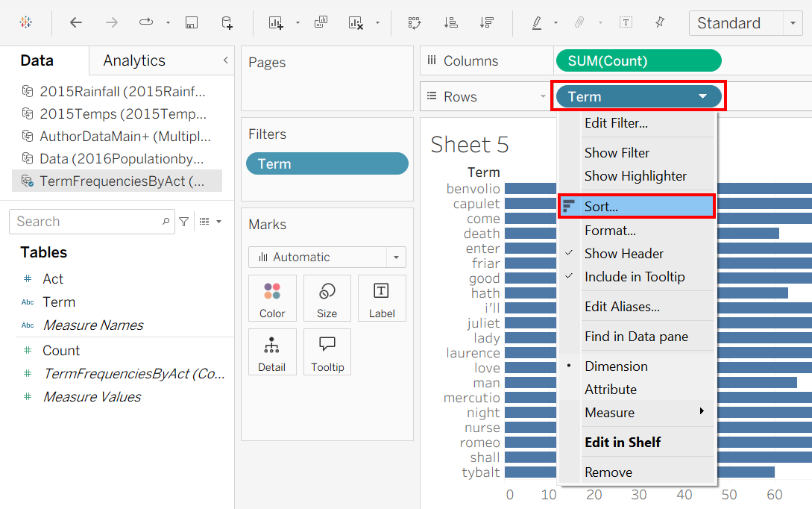The height and width of the screenshot is (509, 812).
Task: Click the Act field in Tables
Action: [53, 279]
